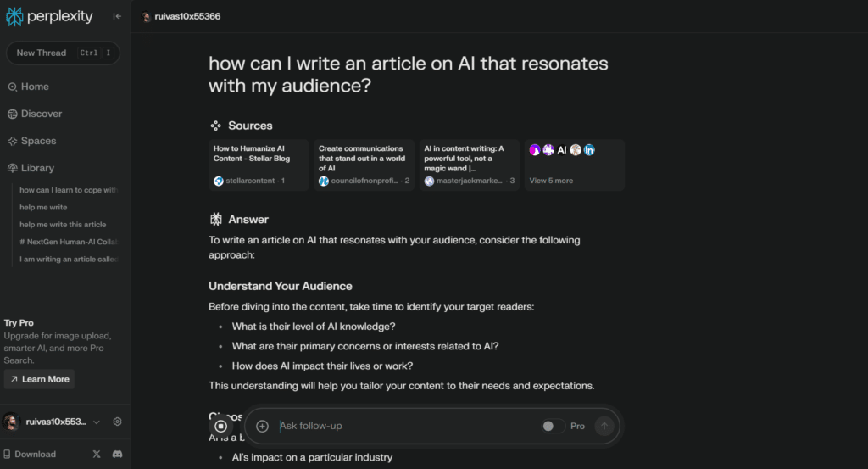The image size is (868, 469).
Task: Click the ruivas10x55366 profile in the header
Action: coord(181,17)
